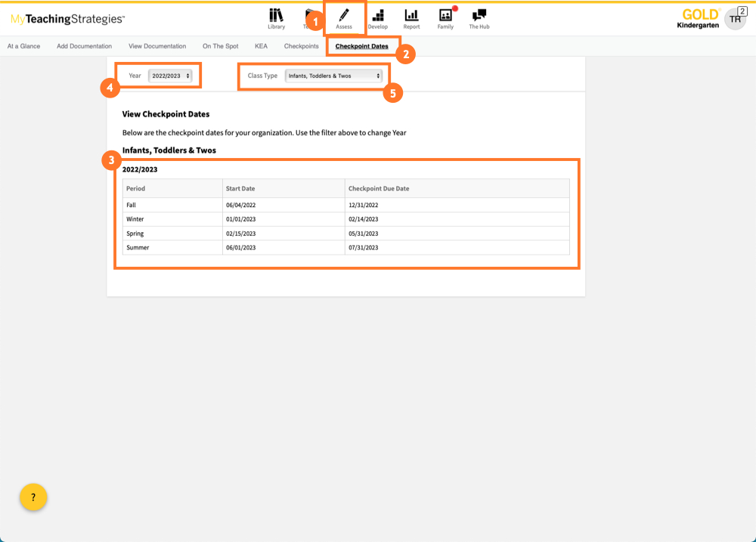Switch to the KEA tab
The width and height of the screenshot is (756, 542).
[261, 46]
